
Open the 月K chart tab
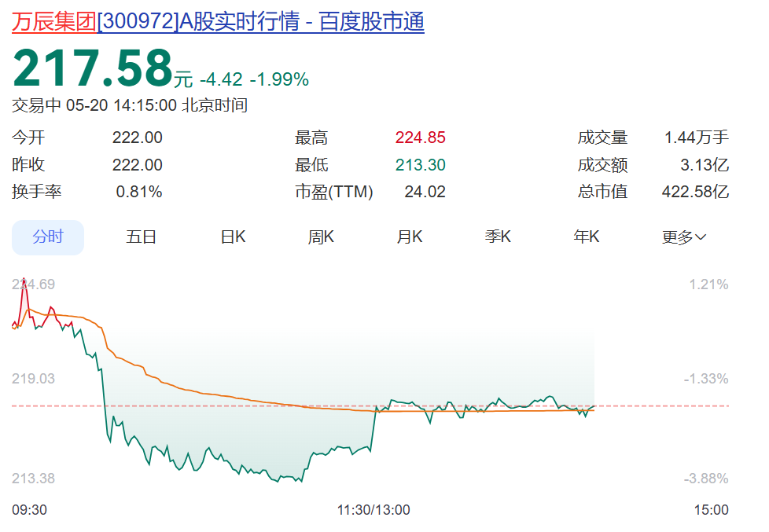[410, 237]
